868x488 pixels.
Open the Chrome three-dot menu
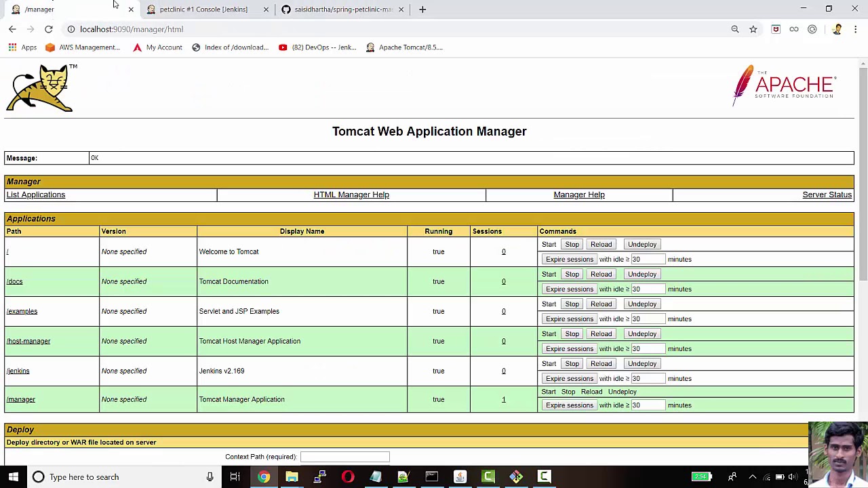856,29
